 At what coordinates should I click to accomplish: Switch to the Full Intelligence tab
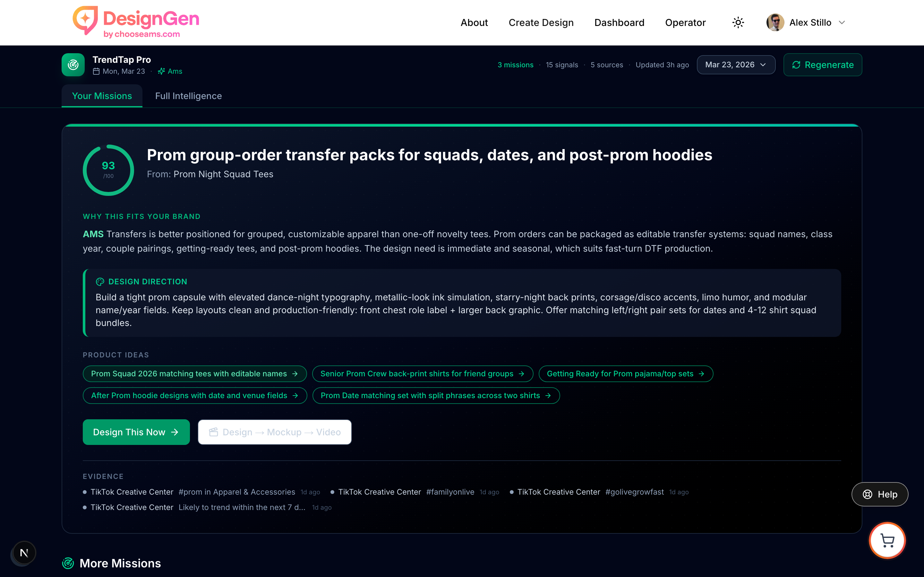pos(188,96)
